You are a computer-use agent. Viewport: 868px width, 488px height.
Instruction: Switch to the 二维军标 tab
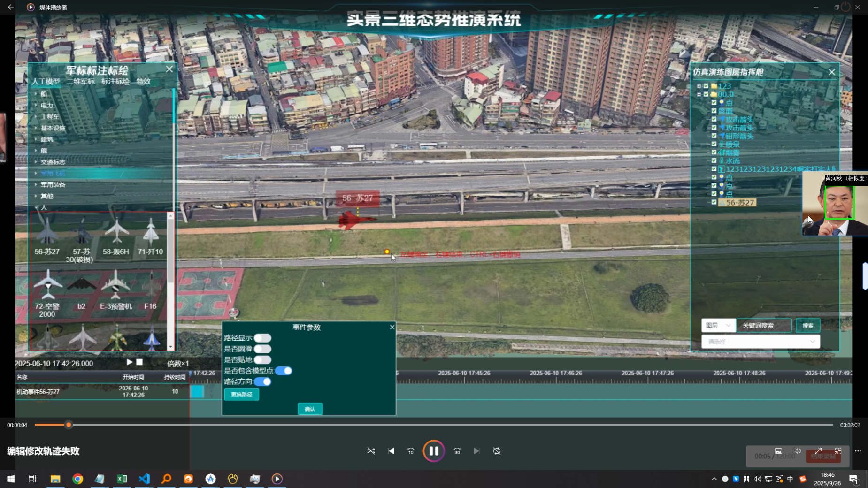80,82
